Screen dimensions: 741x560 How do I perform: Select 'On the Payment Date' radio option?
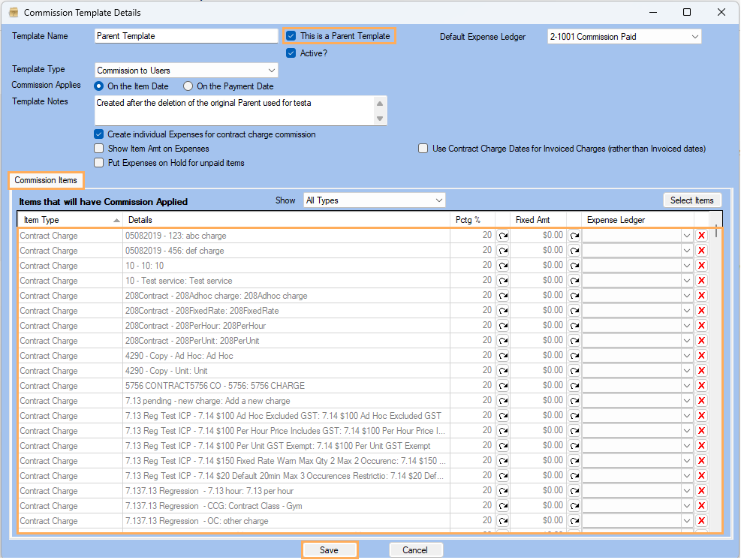tap(188, 86)
